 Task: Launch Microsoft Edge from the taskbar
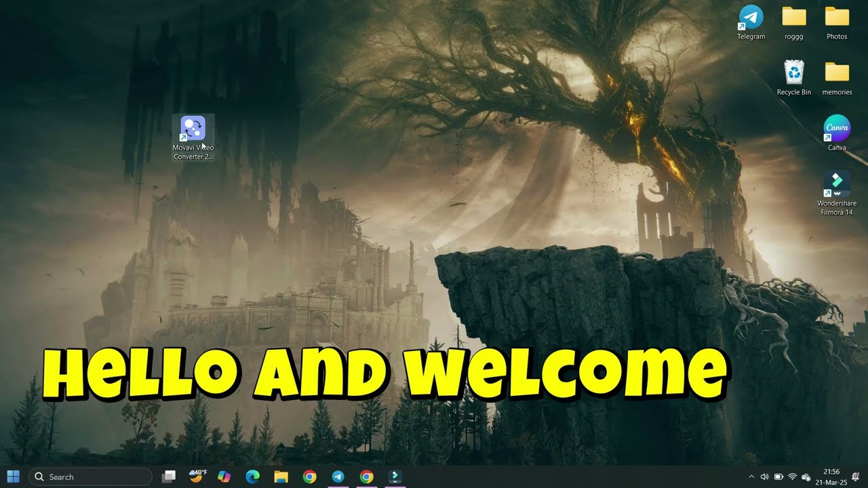pos(252,476)
